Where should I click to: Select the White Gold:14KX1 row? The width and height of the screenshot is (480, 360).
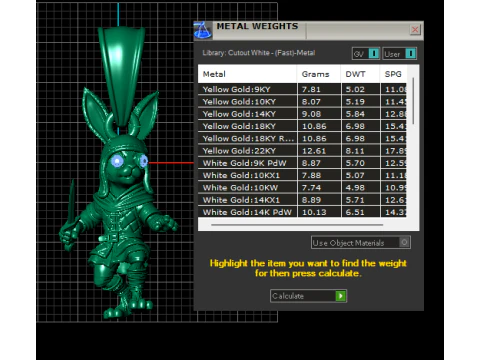(302, 200)
